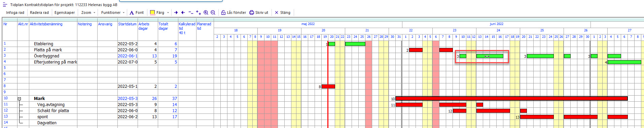
Task: Close the schedule with Stäng
Action: click(x=283, y=12)
